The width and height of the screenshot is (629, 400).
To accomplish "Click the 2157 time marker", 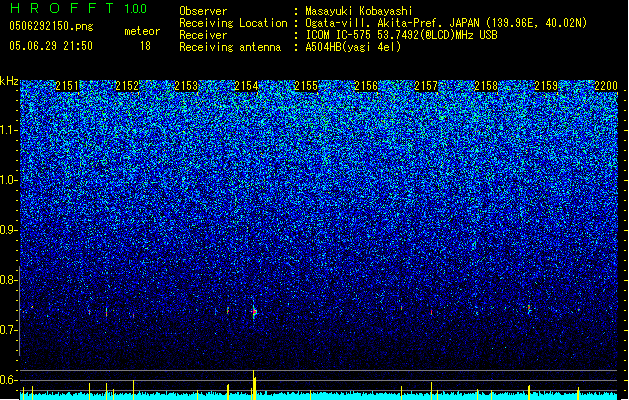I will click(426, 86).
